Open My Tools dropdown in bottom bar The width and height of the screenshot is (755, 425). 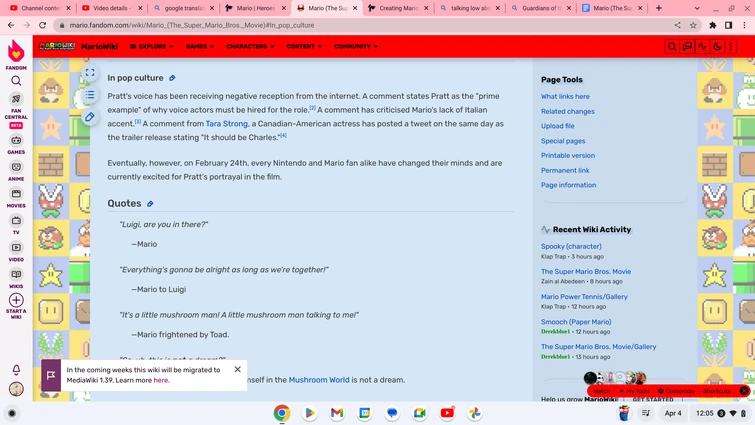click(634, 391)
